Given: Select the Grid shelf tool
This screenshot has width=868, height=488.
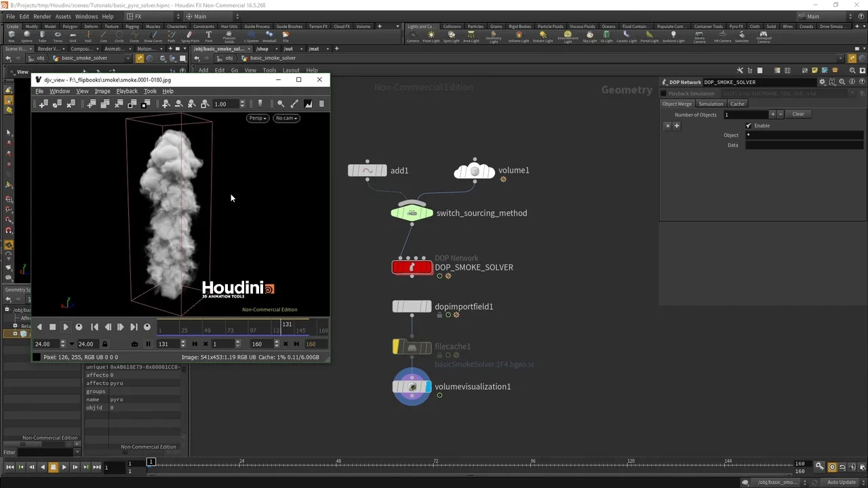Looking at the screenshot, I should pos(73,36).
